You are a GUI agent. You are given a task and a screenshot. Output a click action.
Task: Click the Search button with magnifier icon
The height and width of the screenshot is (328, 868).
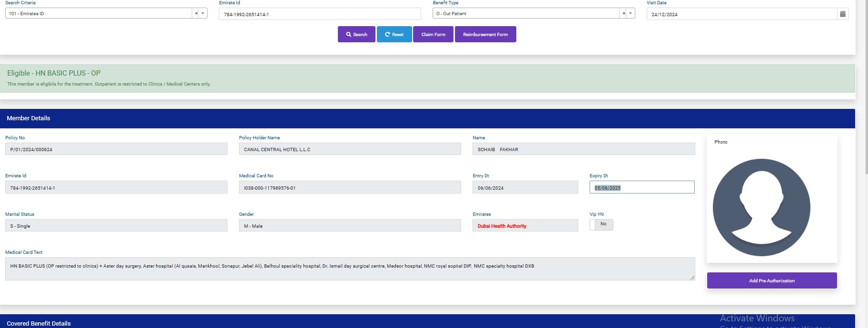click(356, 34)
